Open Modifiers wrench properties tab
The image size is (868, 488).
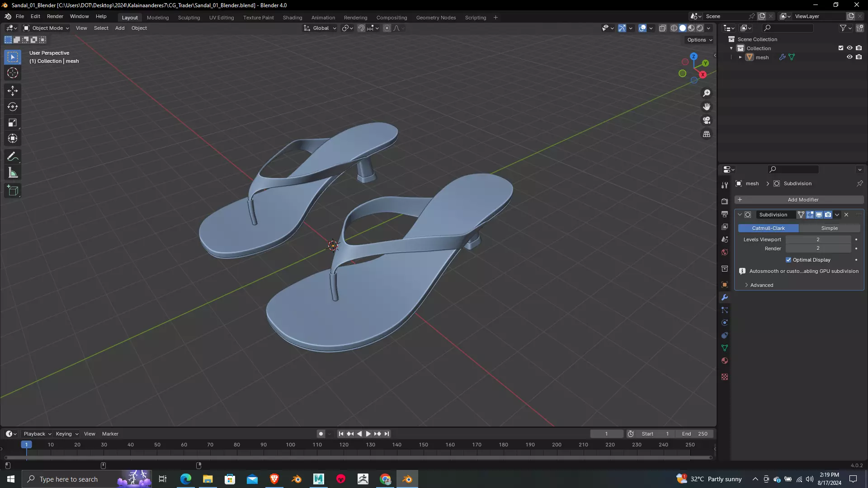[725, 297]
